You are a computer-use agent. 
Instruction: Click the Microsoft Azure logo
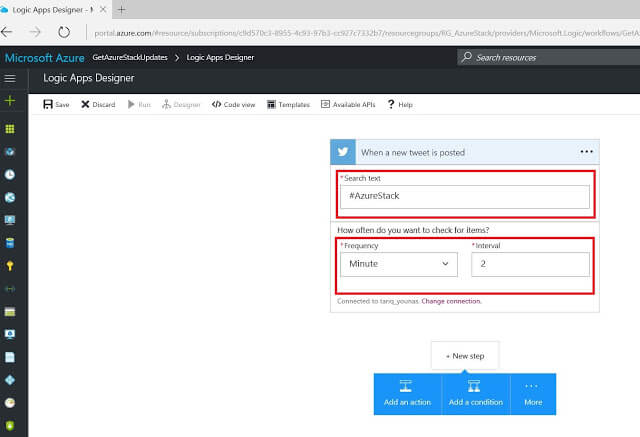pos(44,58)
